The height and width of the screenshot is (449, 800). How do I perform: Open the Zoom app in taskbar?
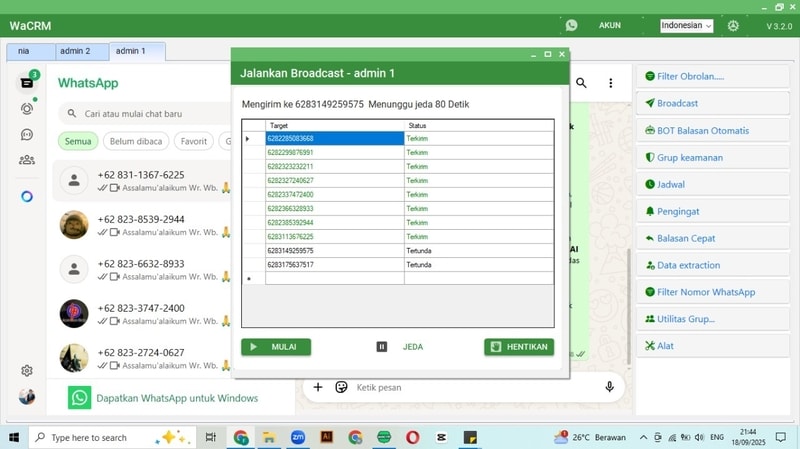(x=298, y=437)
